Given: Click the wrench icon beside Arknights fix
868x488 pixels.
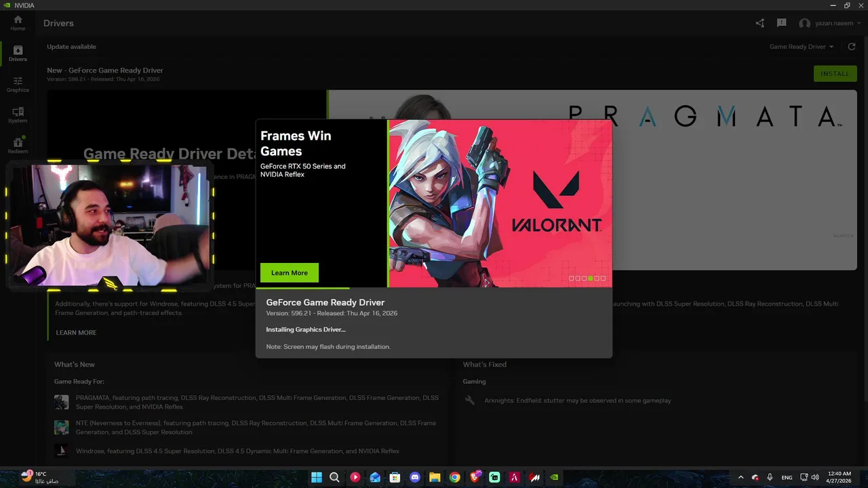Looking at the screenshot, I should click(x=469, y=401).
